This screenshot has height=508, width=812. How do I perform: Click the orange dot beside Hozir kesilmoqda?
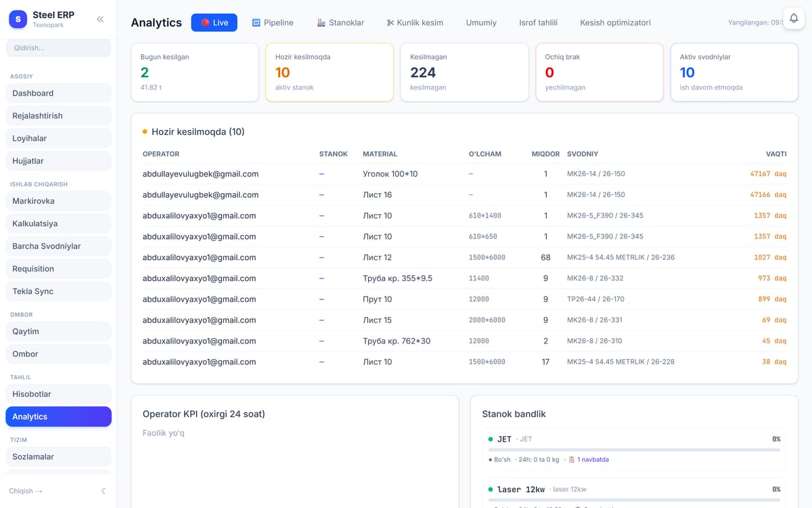145,131
